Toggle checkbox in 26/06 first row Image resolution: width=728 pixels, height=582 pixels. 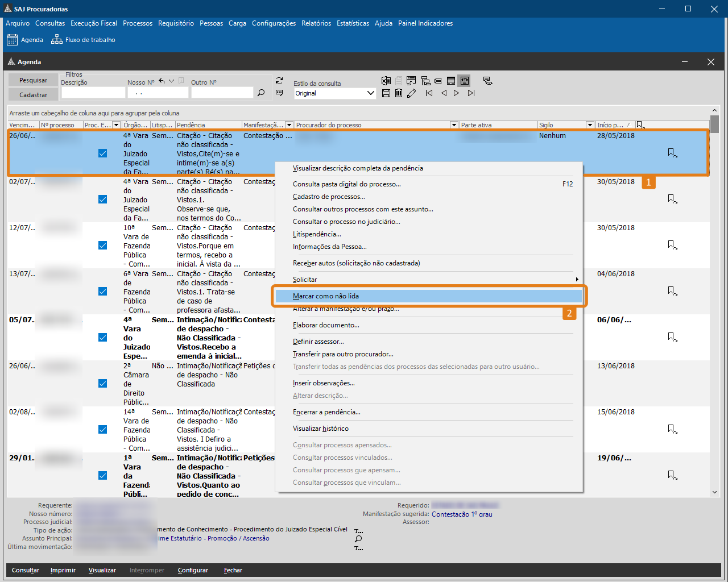pos(102,153)
